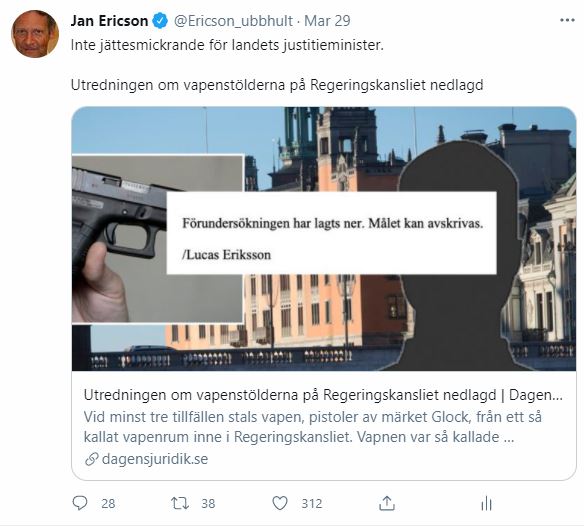Click the dagensjuridik.se domain link
Viewport: 584px width, 528px height.
[155, 459]
